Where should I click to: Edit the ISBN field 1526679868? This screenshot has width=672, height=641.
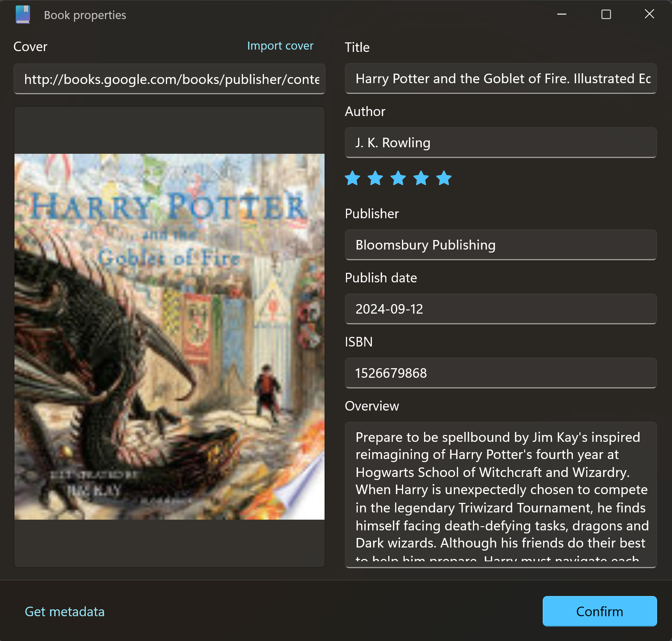(x=501, y=373)
